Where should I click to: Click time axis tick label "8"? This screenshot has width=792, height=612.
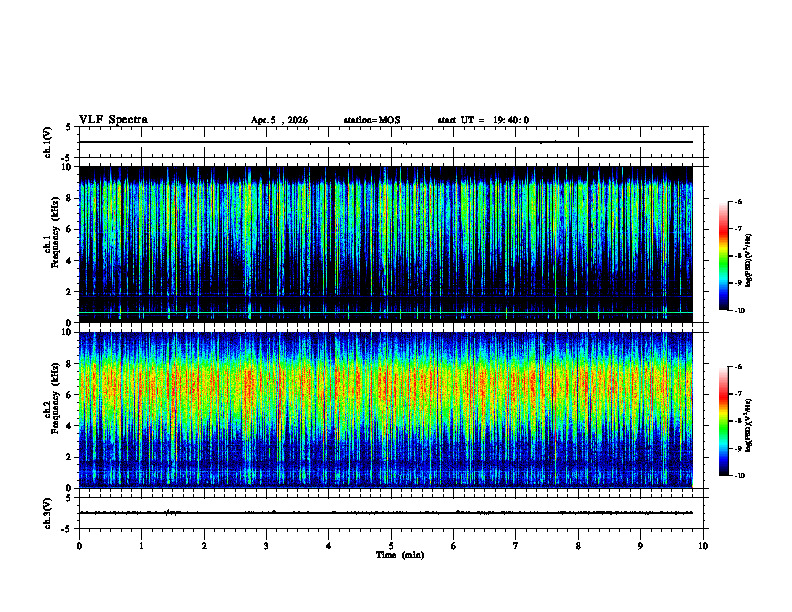(578, 546)
